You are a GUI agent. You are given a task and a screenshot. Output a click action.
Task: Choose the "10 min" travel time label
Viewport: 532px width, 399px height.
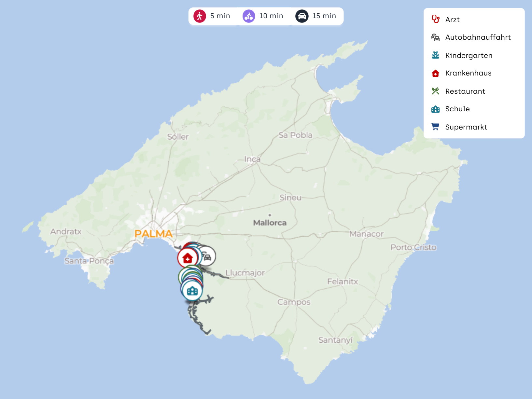tap(271, 16)
